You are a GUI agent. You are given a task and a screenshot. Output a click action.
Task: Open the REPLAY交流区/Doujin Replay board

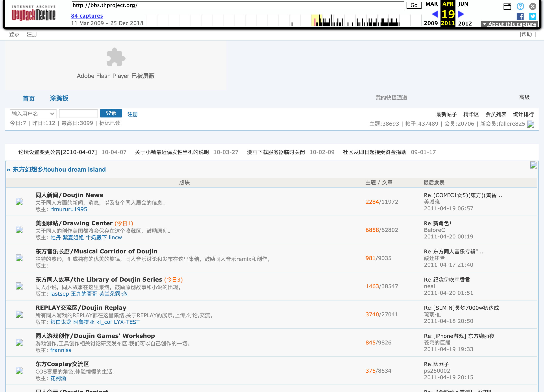81,308
